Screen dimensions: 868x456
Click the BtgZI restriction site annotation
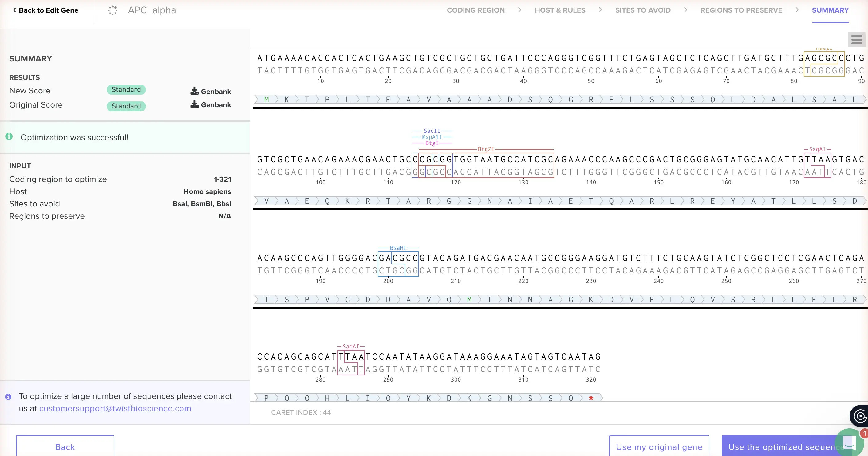pyautogui.click(x=486, y=149)
